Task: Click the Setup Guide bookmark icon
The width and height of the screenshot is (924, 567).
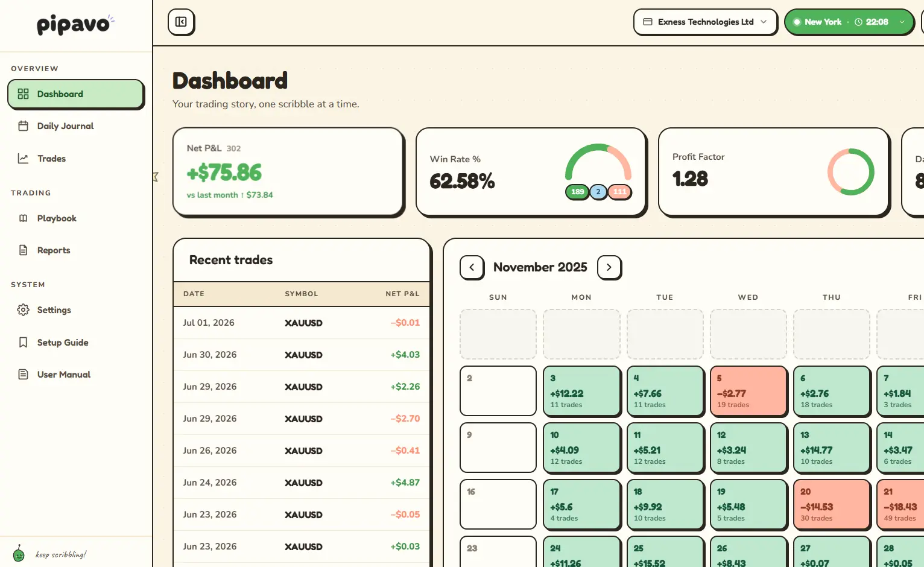Action: (x=24, y=343)
